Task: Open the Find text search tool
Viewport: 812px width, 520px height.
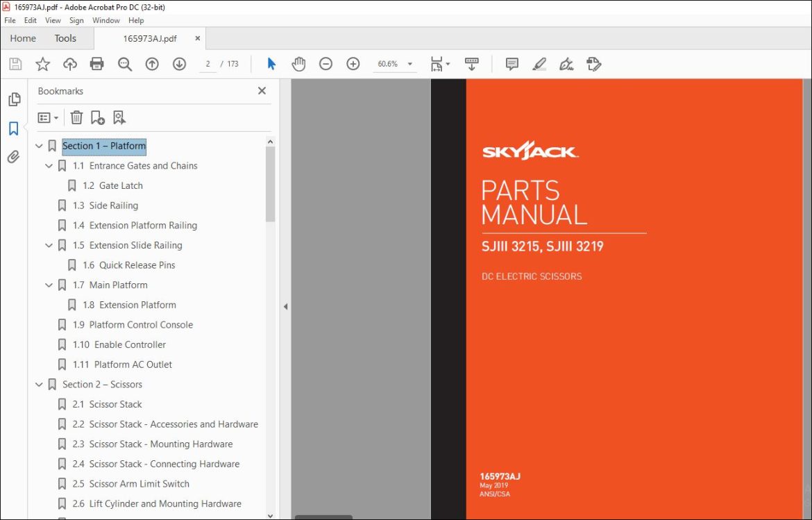Action: coord(125,65)
